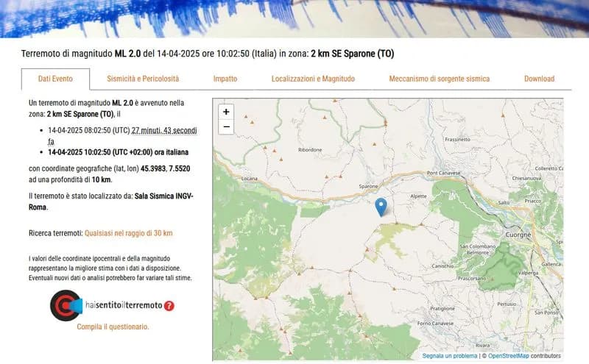Click the blue epicenter marker pin
This screenshot has height=364, width=589.
pos(381,206)
